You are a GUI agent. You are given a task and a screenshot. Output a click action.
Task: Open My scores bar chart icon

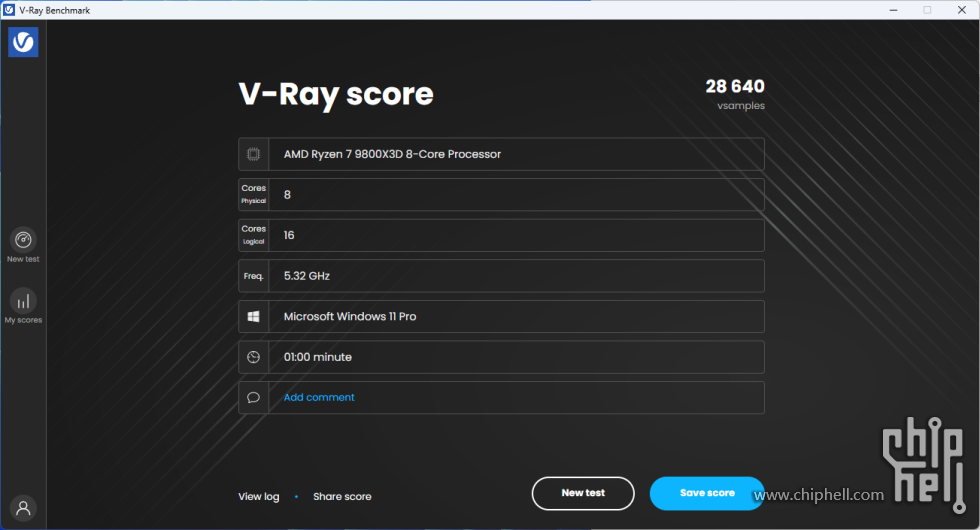point(23,300)
